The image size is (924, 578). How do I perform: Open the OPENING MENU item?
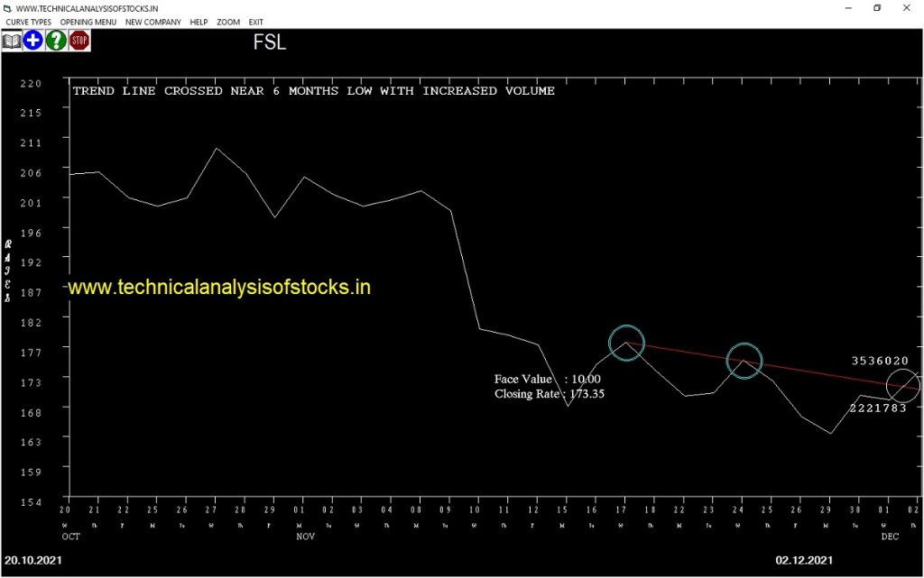[88, 22]
